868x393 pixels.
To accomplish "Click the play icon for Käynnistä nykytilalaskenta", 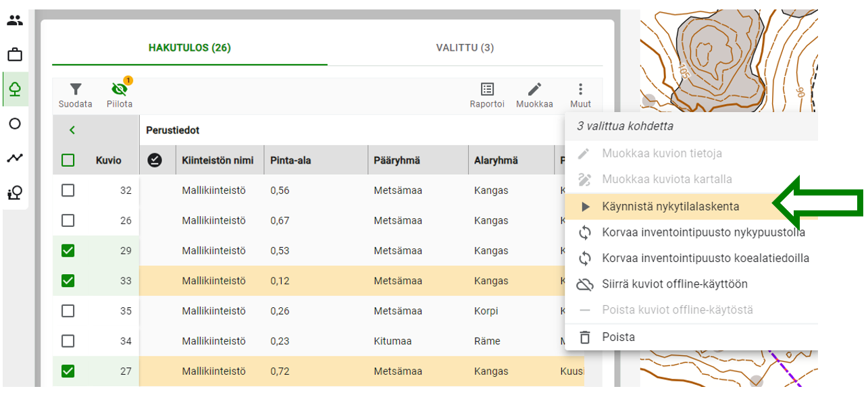I will click(x=586, y=207).
